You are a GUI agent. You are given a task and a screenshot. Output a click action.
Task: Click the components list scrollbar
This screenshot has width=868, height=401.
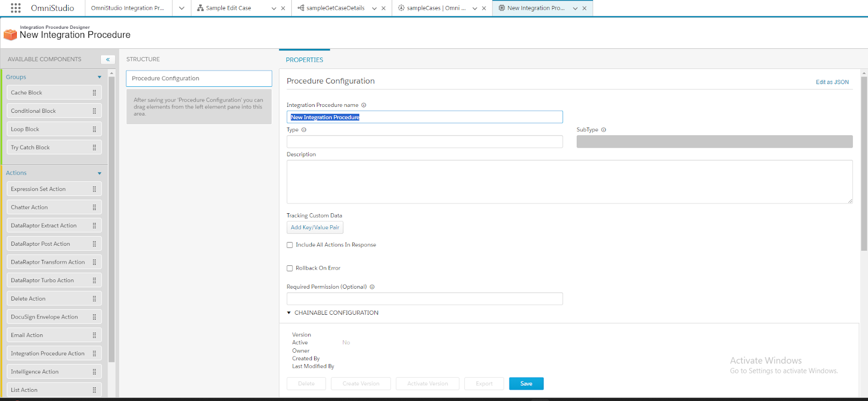click(x=112, y=219)
